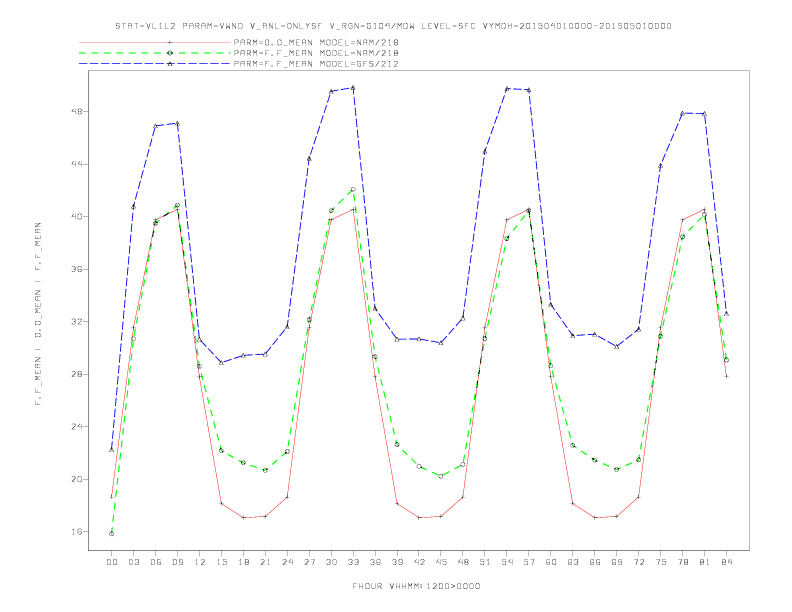Screen dimensions: 792x612
Task: Click the x-axis label FHOUR VHHMM:1200>0000
Action: (416, 586)
